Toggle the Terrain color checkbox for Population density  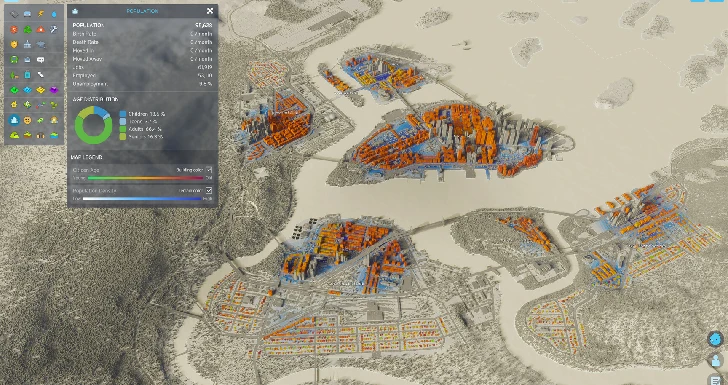(209, 190)
